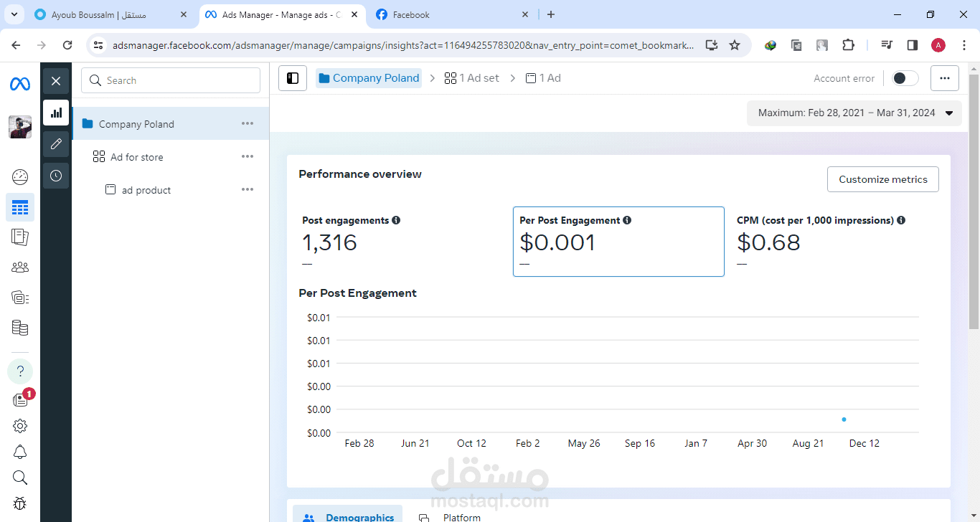Select the Campaigns table grid icon
The width and height of the screenshot is (980, 522).
click(x=20, y=208)
